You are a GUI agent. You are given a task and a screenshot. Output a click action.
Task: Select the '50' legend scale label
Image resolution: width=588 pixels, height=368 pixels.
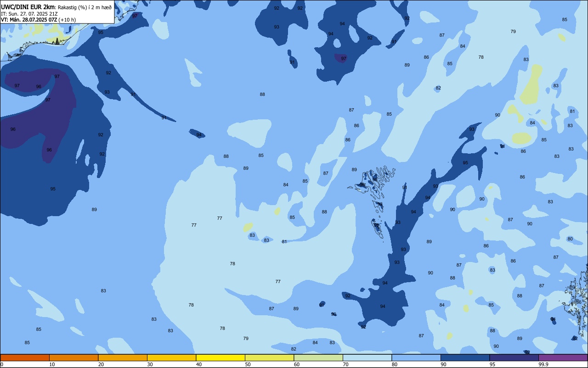tap(248, 364)
